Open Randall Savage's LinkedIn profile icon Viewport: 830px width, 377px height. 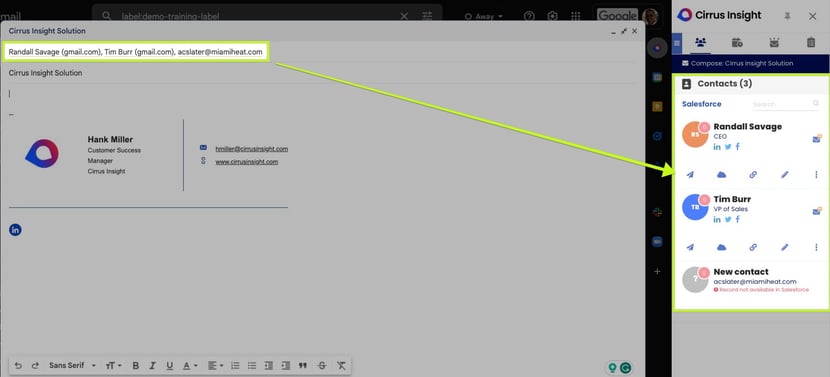[717, 147]
